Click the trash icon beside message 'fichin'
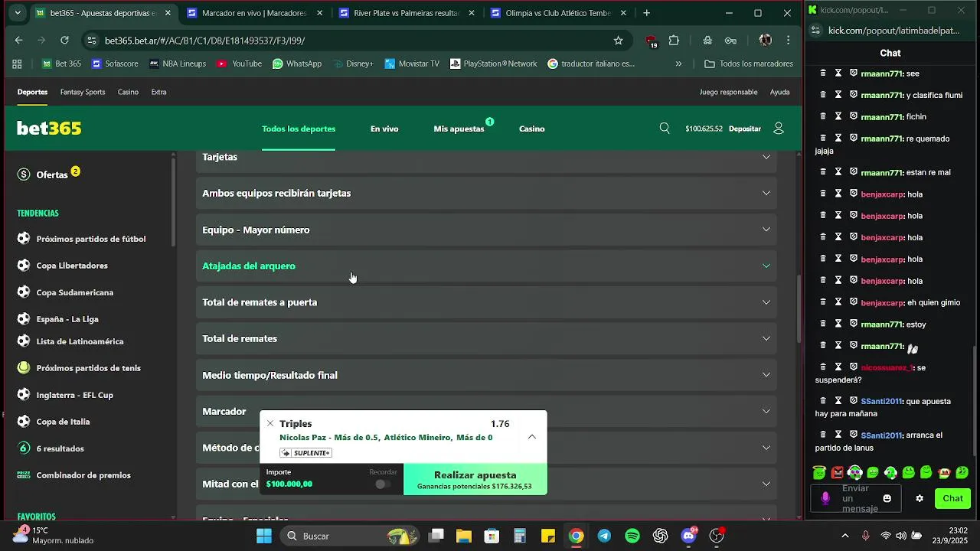The image size is (980, 551). point(823,116)
